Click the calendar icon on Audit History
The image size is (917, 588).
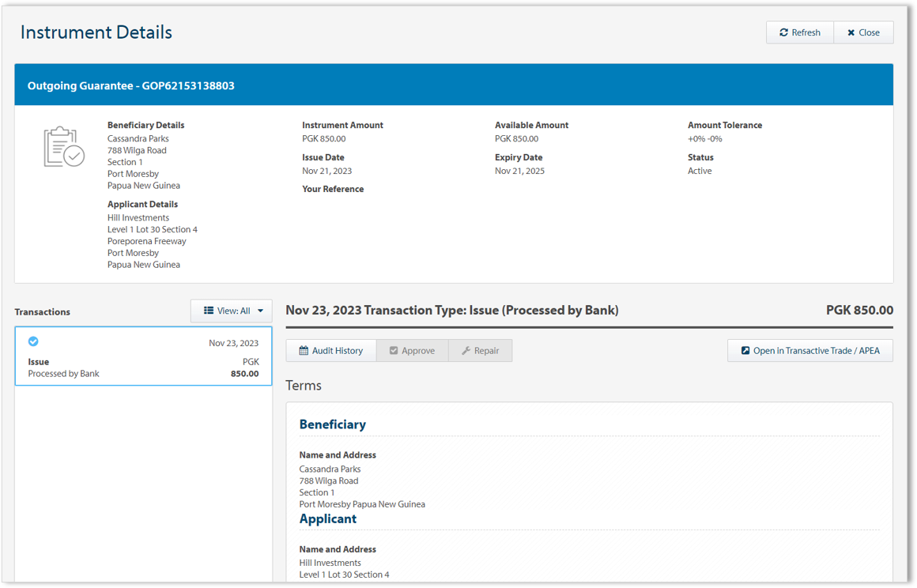pyautogui.click(x=304, y=351)
